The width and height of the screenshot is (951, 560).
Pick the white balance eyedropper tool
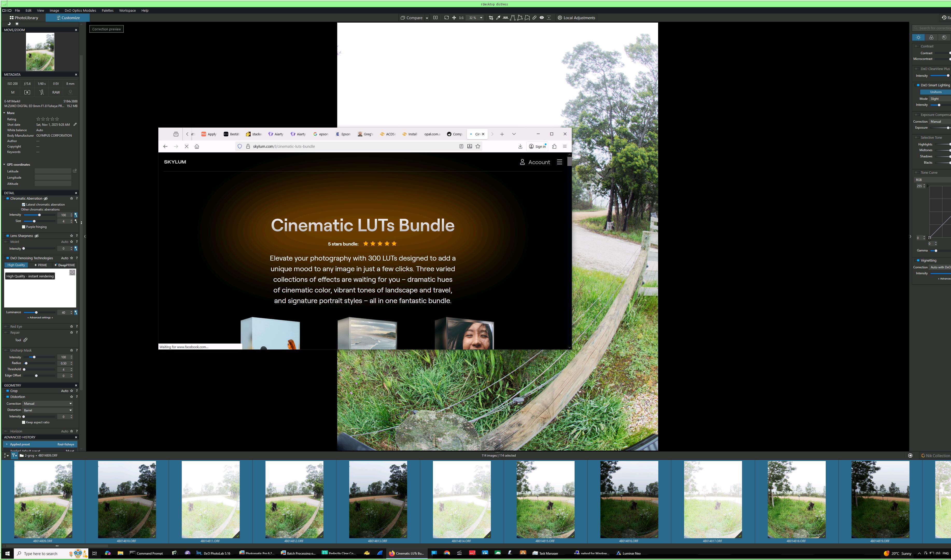point(498,18)
